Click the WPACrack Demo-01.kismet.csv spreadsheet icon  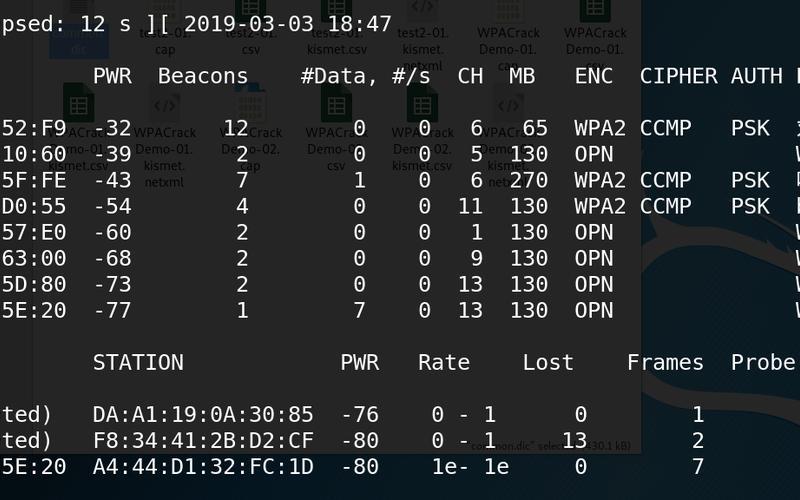click(x=79, y=128)
